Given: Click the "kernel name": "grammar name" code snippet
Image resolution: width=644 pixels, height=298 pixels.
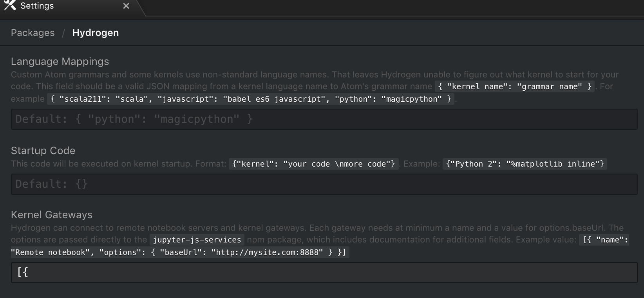Looking at the screenshot, I should pyautogui.click(x=514, y=86).
